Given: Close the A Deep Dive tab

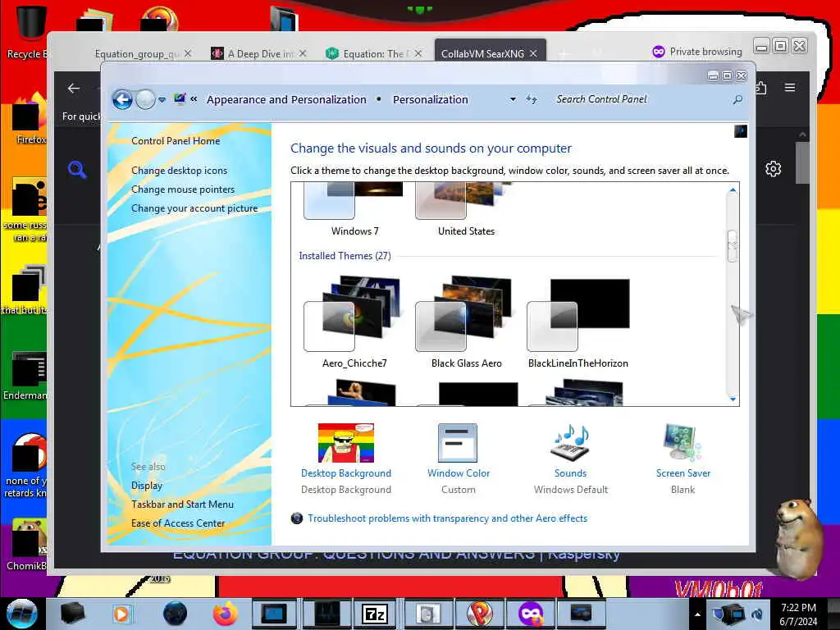Looking at the screenshot, I should (303, 53).
